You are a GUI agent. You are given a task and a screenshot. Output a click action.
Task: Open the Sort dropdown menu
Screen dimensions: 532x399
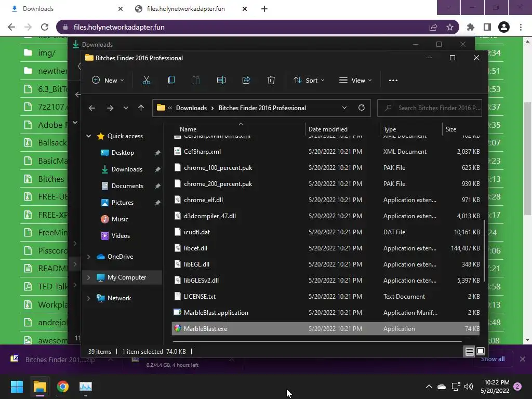click(x=309, y=81)
